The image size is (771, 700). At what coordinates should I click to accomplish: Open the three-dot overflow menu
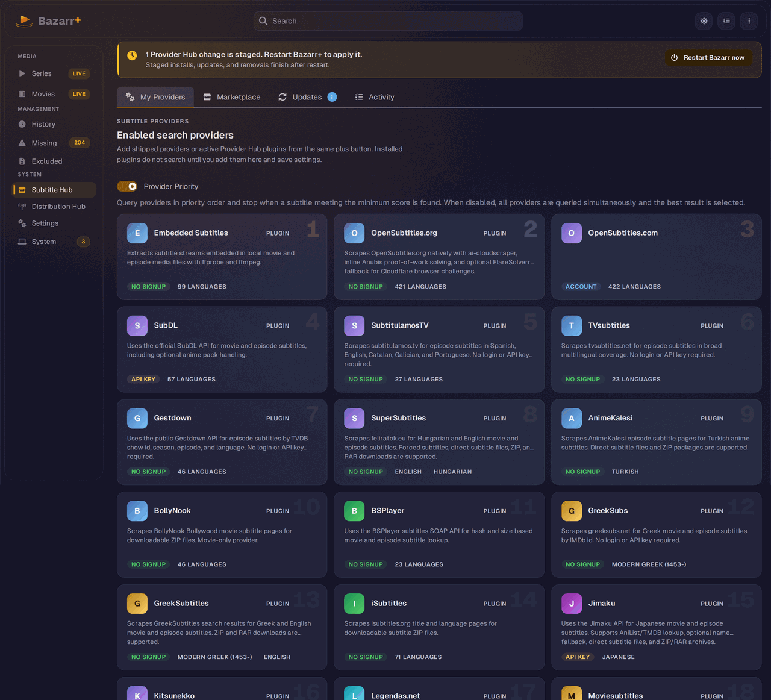[749, 21]
